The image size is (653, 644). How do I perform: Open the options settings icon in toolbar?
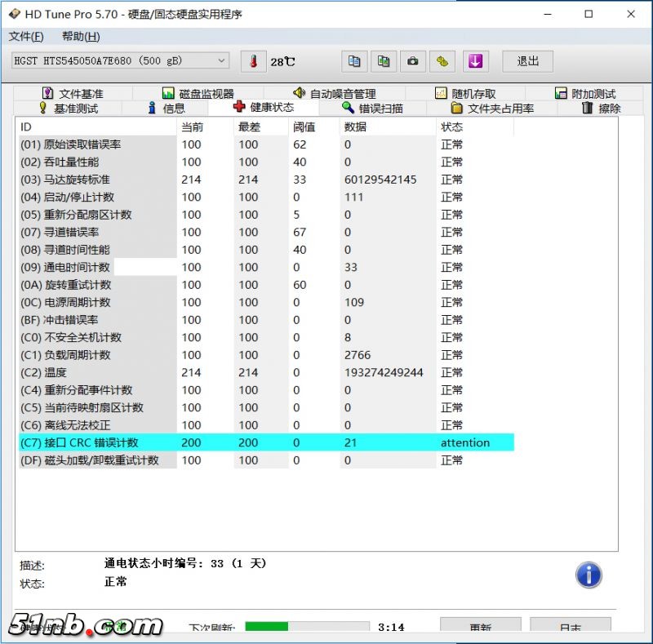(442, 61)
